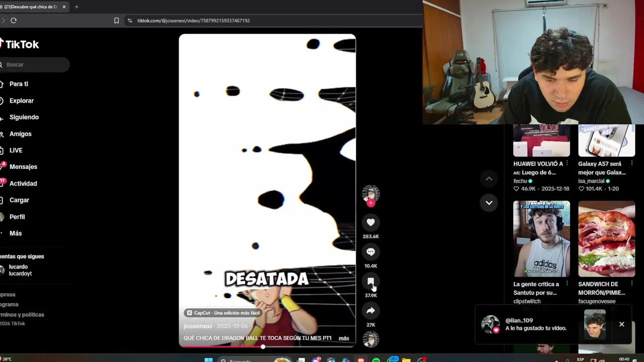Open the HUAWEI VOLVIÓ A video title
Screen dimensions: 644x362
coord(538,168)
